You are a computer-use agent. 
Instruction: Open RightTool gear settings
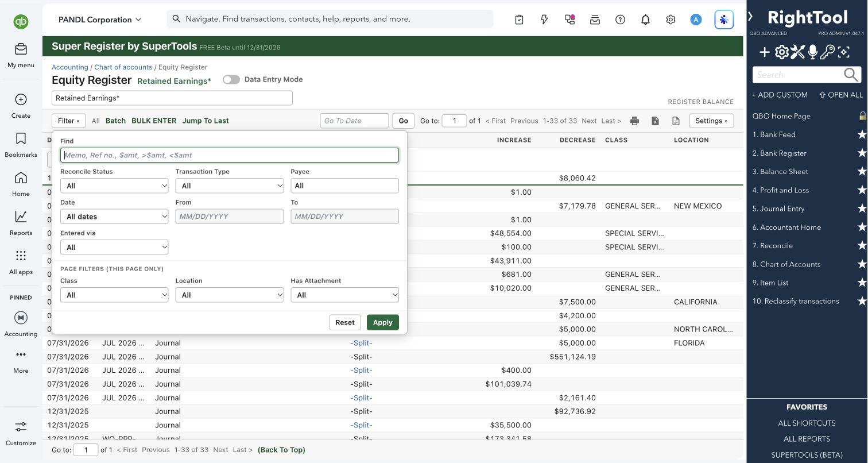(x=781, y=53)
